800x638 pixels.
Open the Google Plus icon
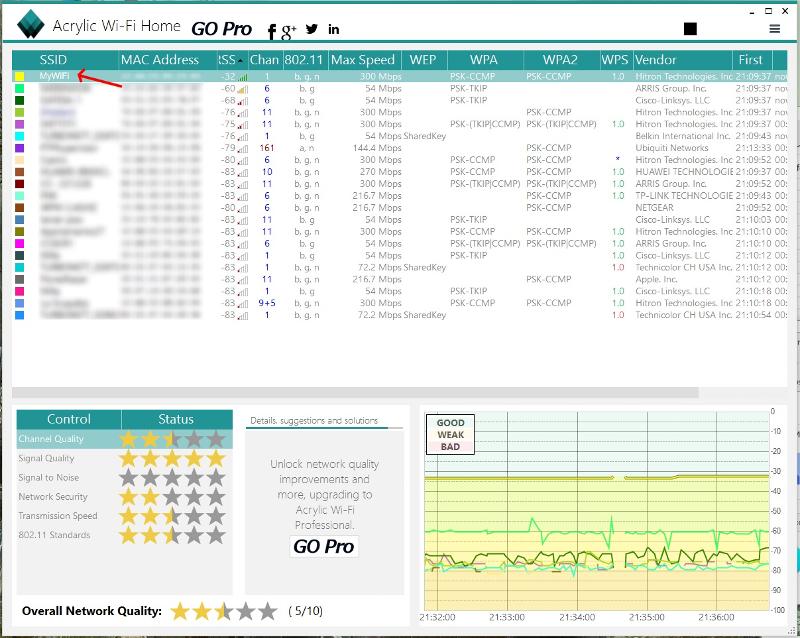pyautogui.click(x=288, y=32)
